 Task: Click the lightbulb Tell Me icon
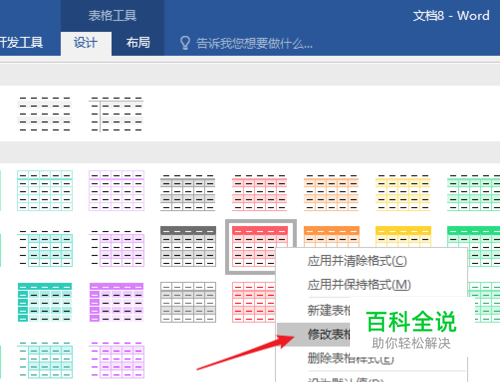coord(185,43)
